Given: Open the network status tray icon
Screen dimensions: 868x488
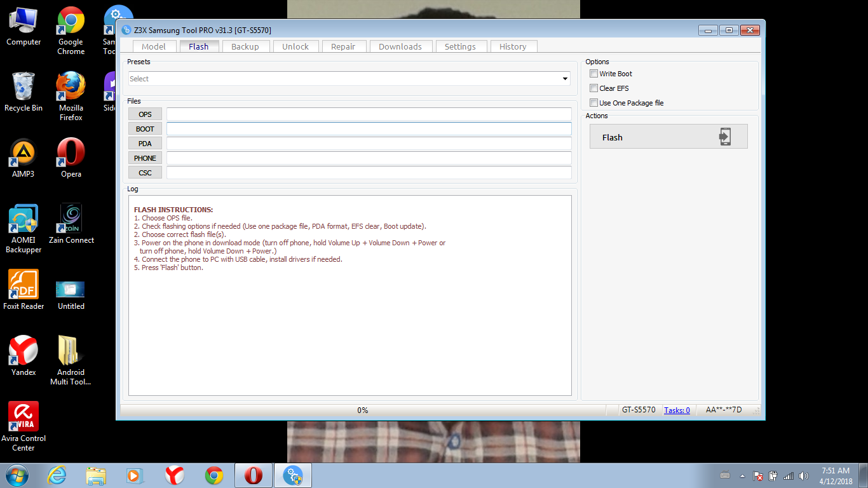Looking at the screenshot, I should pyautogui.click(x=788, y=476).
